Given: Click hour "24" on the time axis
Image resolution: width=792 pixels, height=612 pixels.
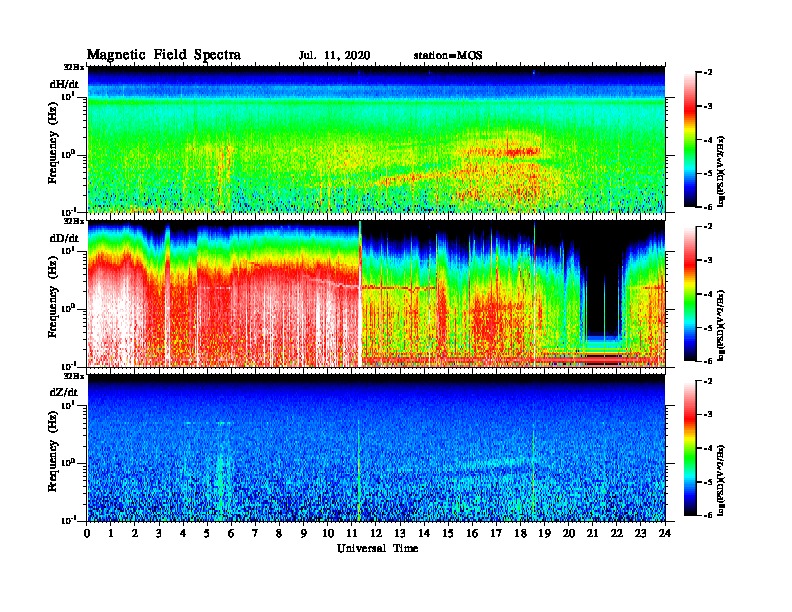Looking at the screenshot, I should pyautogui.click(x=665, y=534).
